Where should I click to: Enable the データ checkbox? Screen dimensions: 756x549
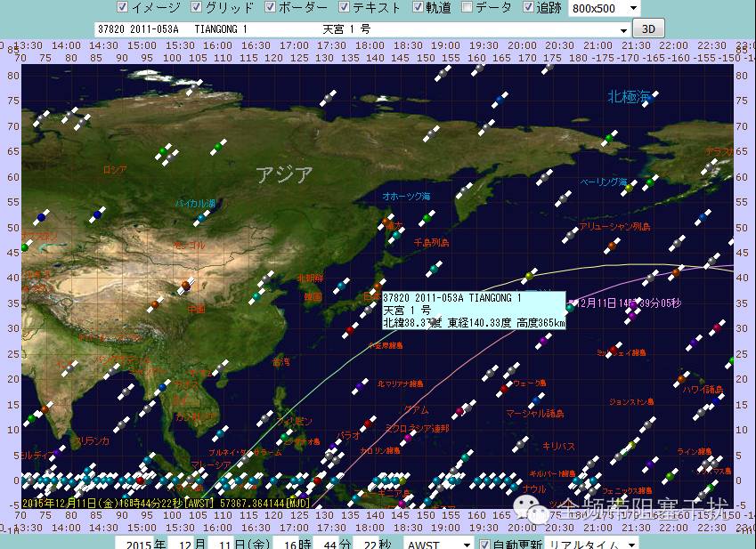(467, 7)
